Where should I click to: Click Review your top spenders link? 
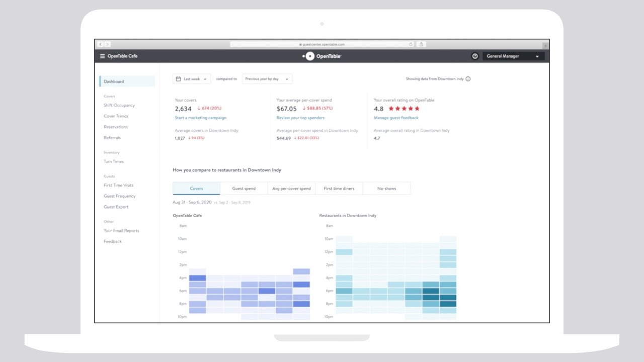pyautogui.click(x=300, y=118)
